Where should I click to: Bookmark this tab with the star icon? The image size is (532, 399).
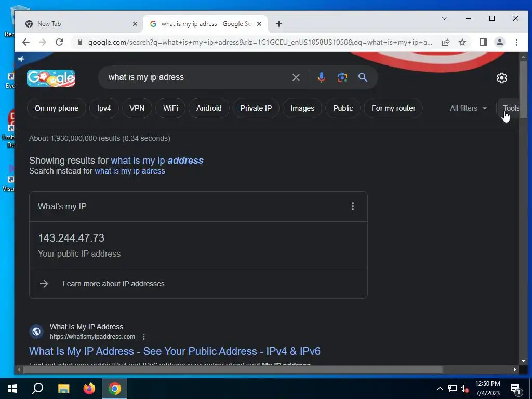[462, 42]
